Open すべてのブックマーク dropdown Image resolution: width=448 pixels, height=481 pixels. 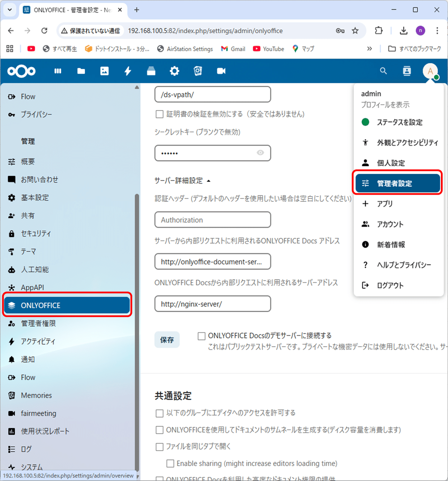pyautogui.click(x=414, y=49)
